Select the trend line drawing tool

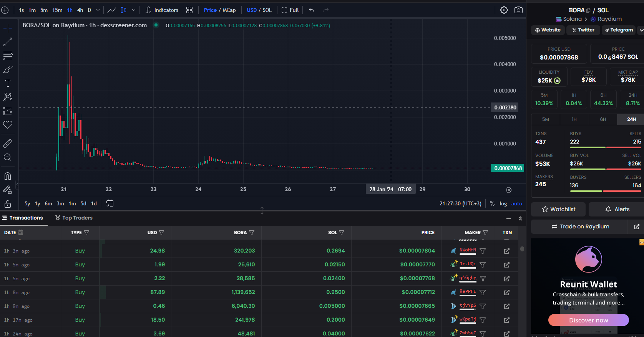(x=8, y=42)
